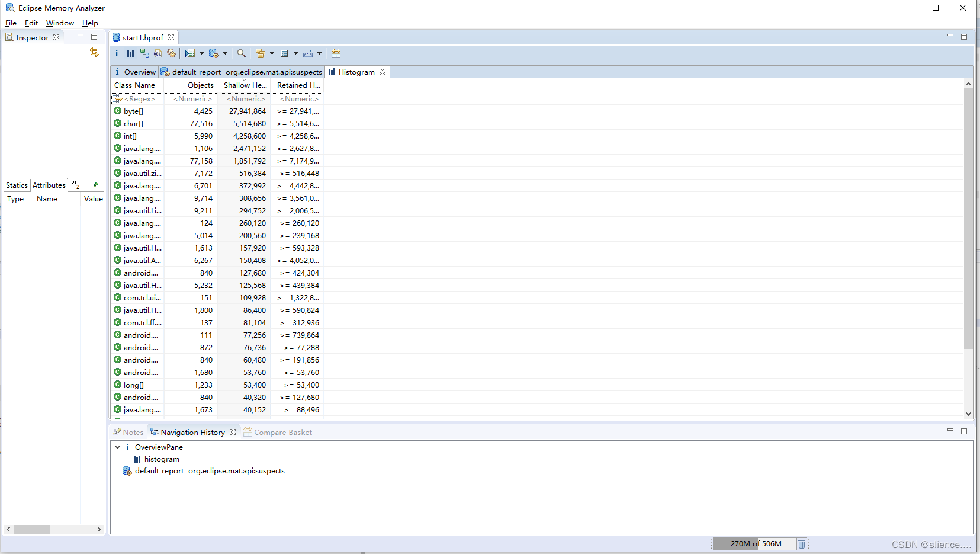Click the link with editor icon in Inspector
Image resolution: width=980 pixels, height=554 pixels.
[x=94, y=53]
